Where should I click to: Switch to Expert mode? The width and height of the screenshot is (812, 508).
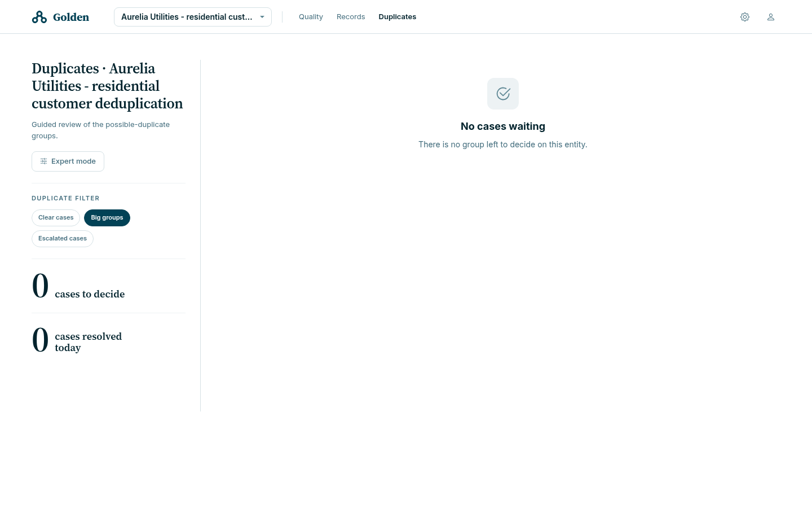pyautogui.click(x=68, y=161)
